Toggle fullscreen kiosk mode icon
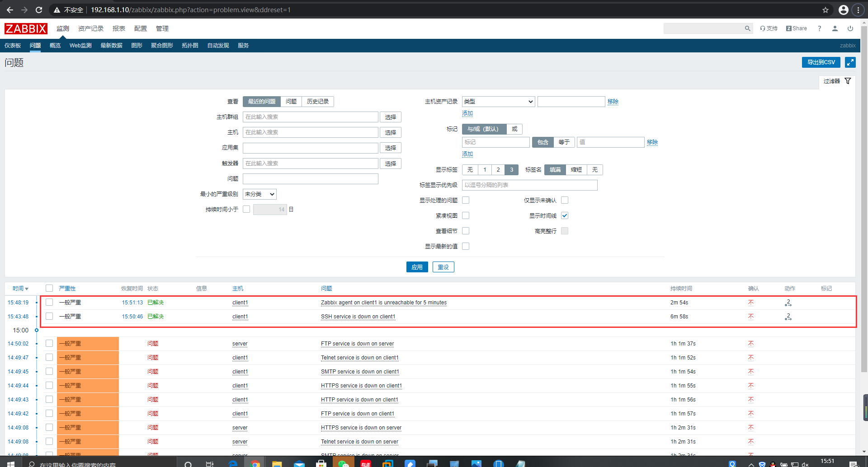 coord(850,62)
